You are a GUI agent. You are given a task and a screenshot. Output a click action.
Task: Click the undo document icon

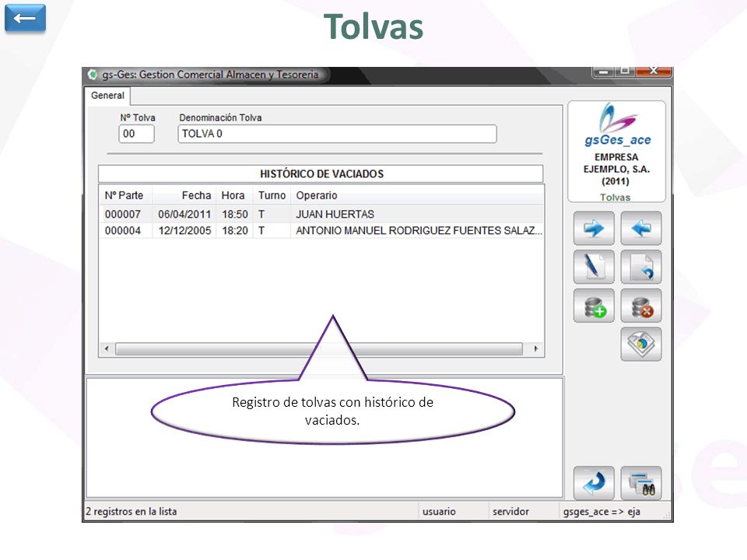(640, 267)
